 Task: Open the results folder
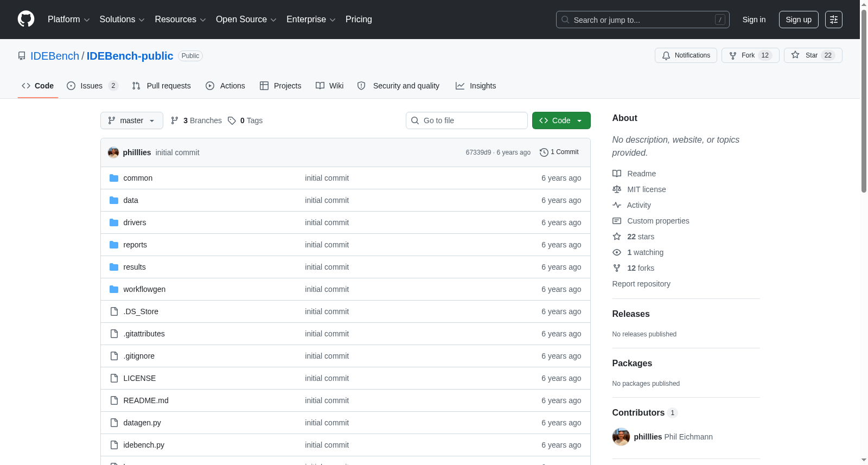click(135, 267)
